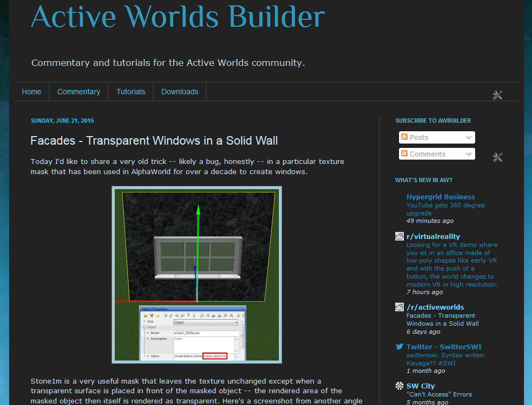The width and height of the screenshot is (532, 405).
Task: Open the Hypergrid Business headline link
Action: click(x=440, y=197)
